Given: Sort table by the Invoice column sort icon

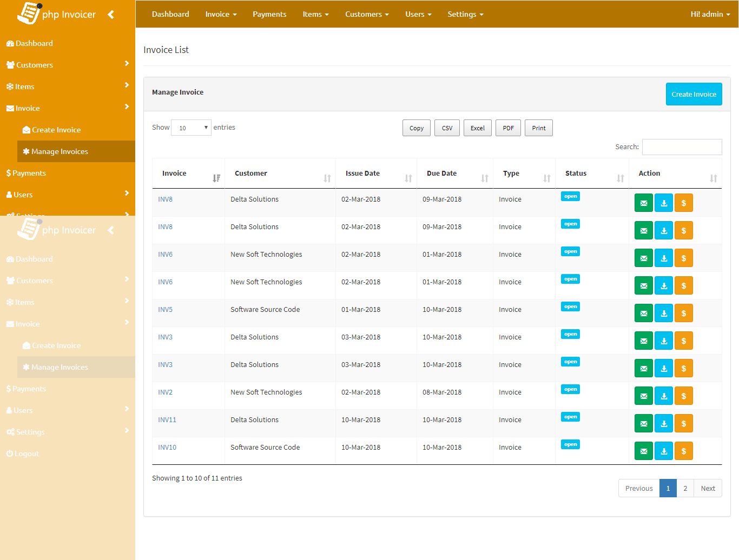Looking at the screenshot, I should [216, 178].
